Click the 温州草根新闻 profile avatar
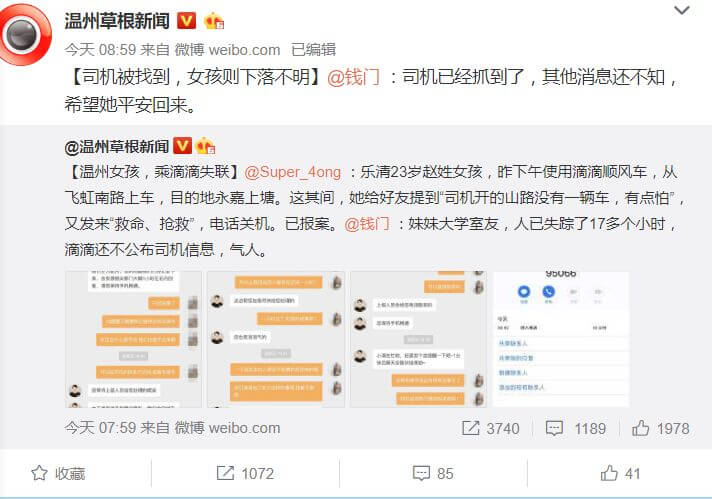Screen dimensions: 712x499 coord(24,35)
